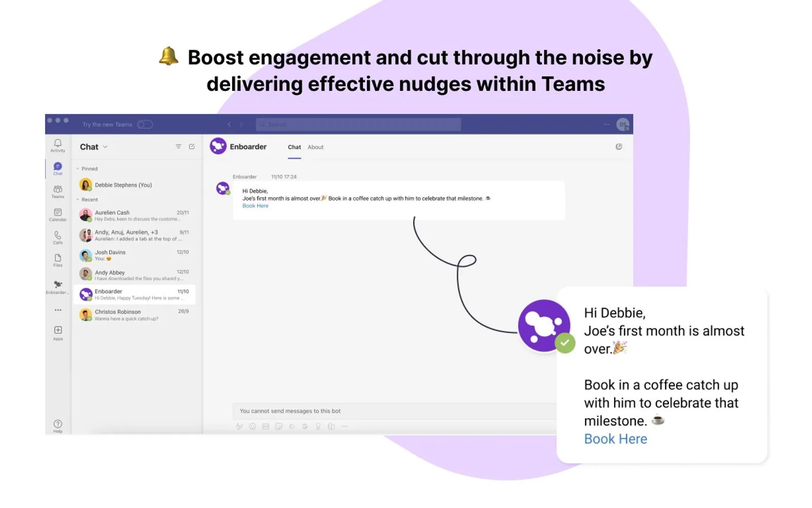Open Files from the sidebar
The height and width of the screenshot is (508, 812).
tap(58, 260)
